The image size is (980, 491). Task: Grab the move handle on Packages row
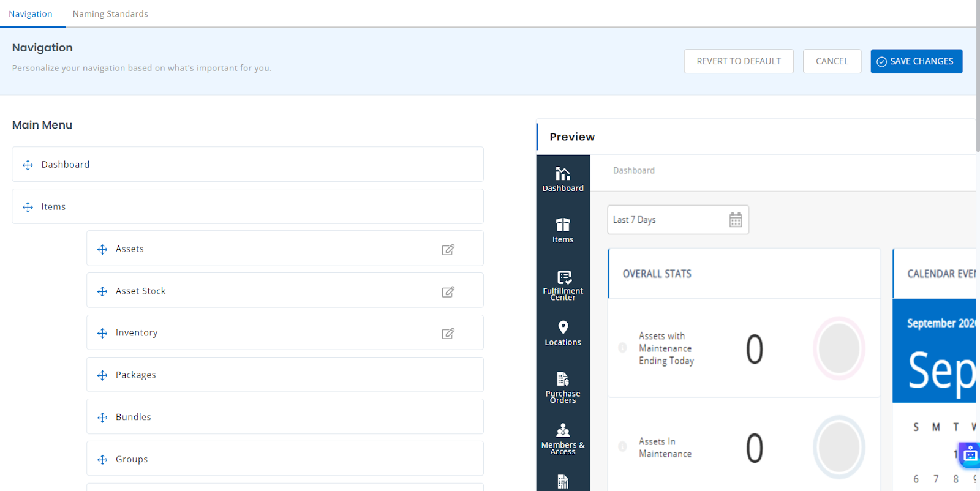102,375
